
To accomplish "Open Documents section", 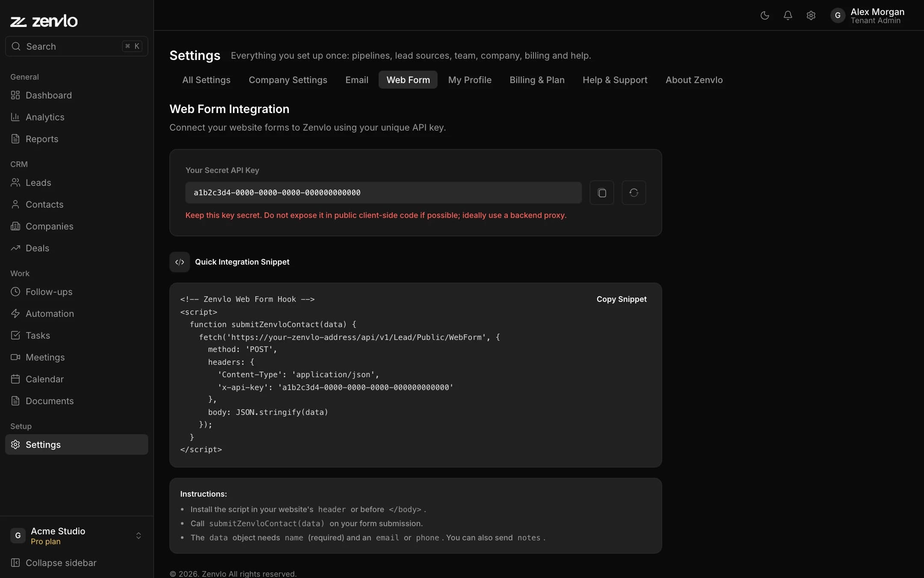I will 77,401.
